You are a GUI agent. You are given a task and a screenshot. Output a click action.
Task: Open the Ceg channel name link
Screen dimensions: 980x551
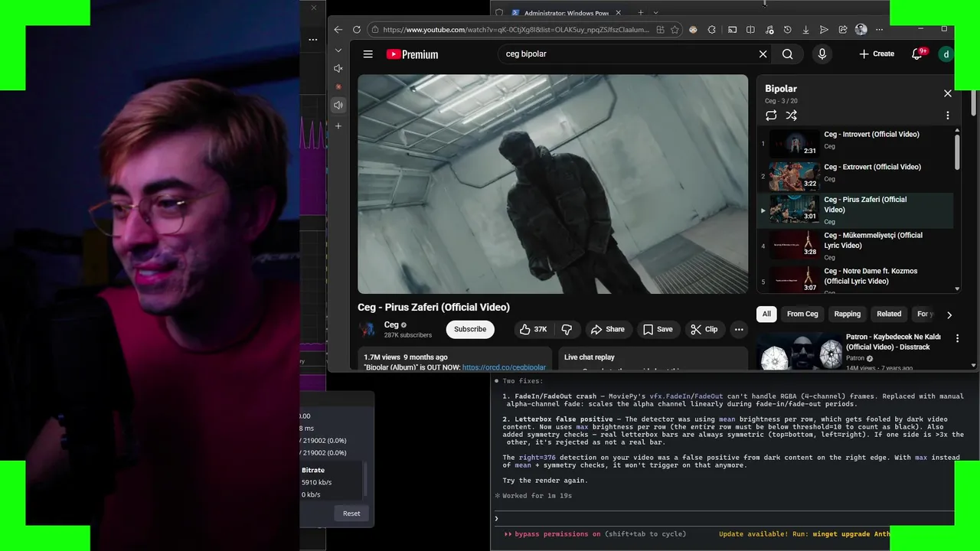tap(391, 324)
